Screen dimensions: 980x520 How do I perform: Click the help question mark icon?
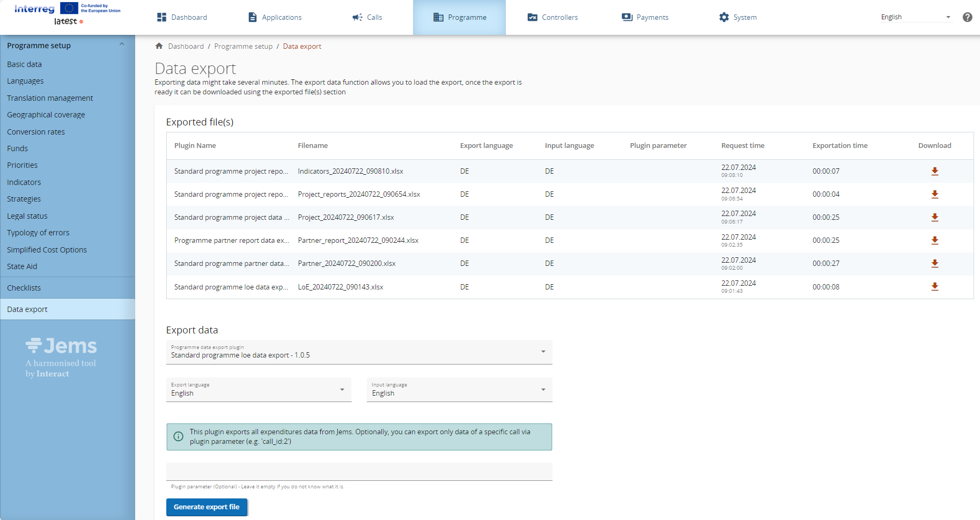coord(967,17)
